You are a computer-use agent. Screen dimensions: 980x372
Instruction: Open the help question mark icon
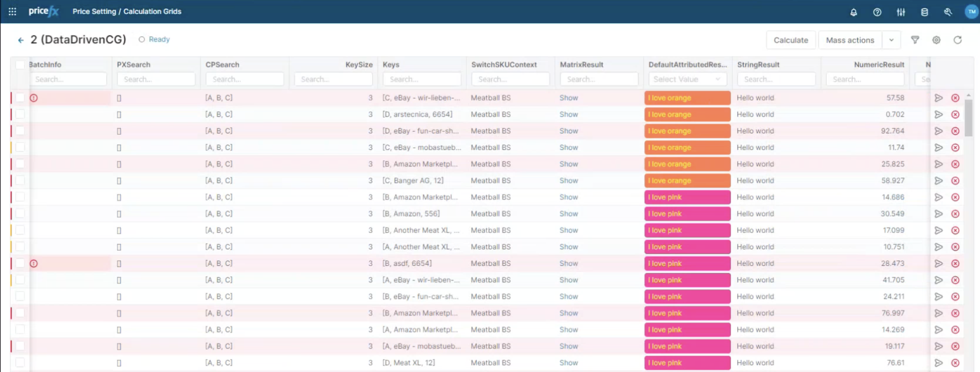877,12
